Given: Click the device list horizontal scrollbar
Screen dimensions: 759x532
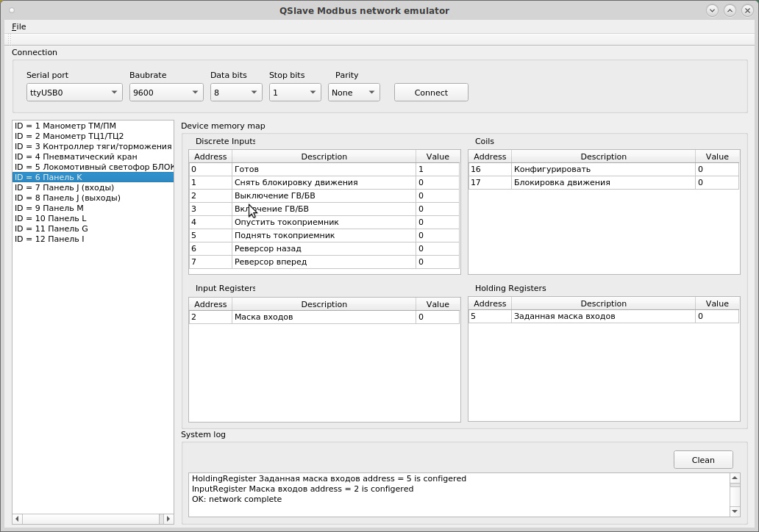Looking at the screenshot, I should [x=90, y=519].
